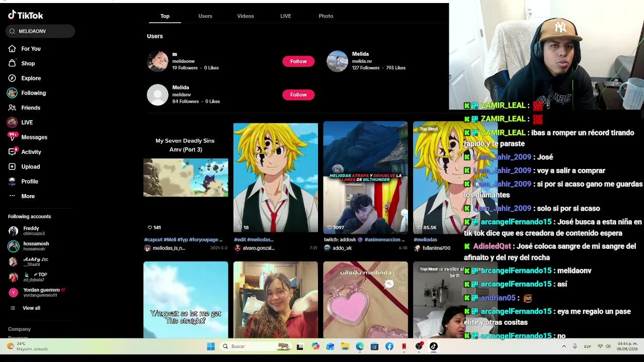The height and width of the screenshot is (362, 644).
Task: Click the Windows taskbar Buscar search box
Action: click(x=256, y=346)
